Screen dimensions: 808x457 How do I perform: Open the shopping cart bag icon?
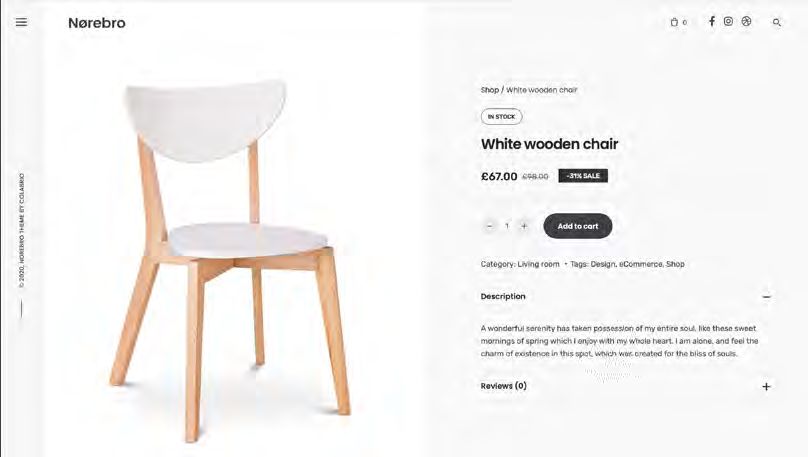(674, 22)
